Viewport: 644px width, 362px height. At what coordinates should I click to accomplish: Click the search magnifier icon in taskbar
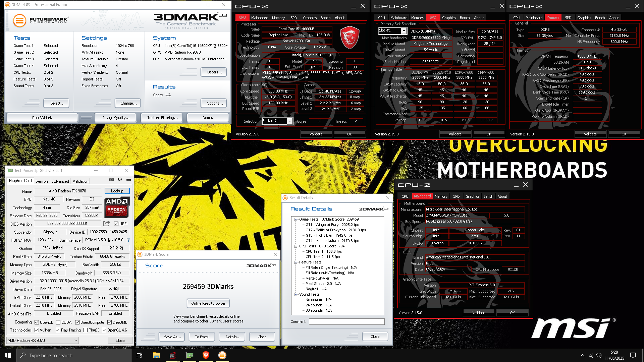pos(23,355)
